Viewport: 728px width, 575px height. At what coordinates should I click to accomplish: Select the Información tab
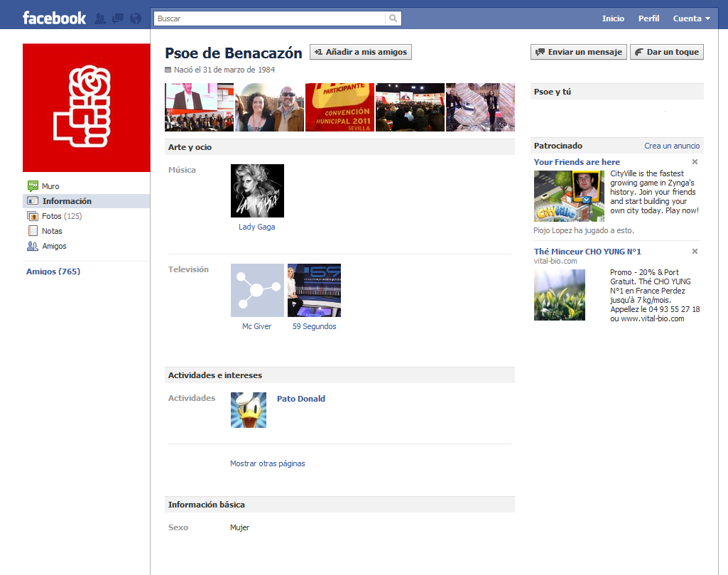tap(87, 201)
